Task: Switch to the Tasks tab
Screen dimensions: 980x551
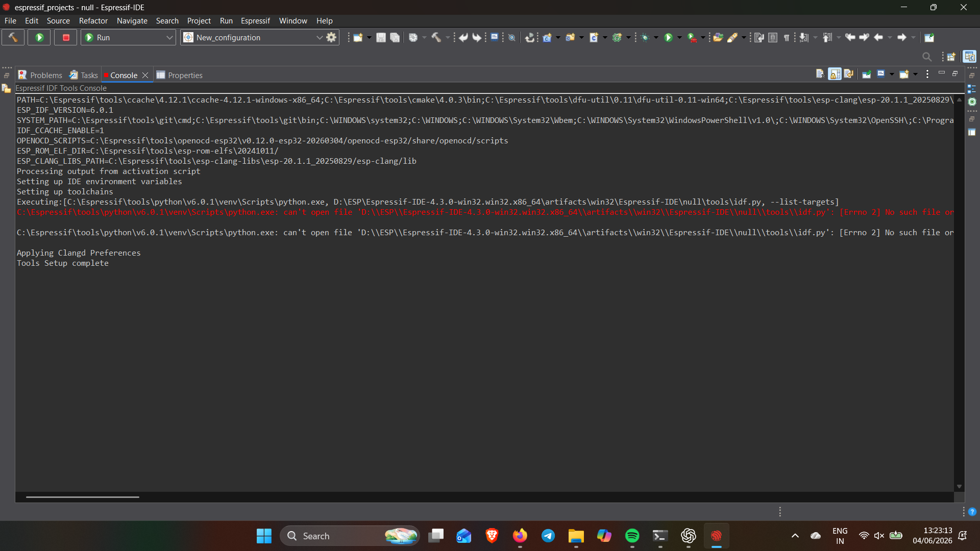Action: [84, 75]
